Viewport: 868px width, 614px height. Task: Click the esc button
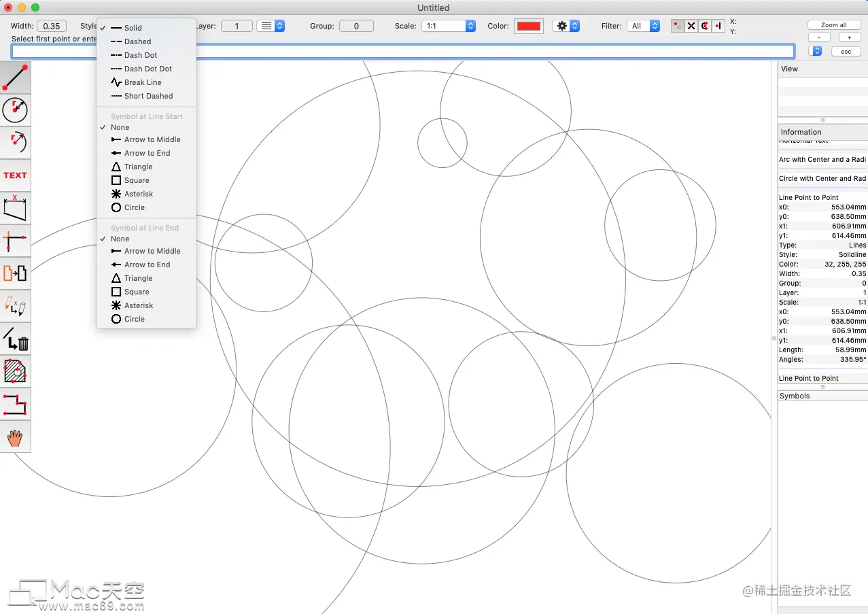846,52
